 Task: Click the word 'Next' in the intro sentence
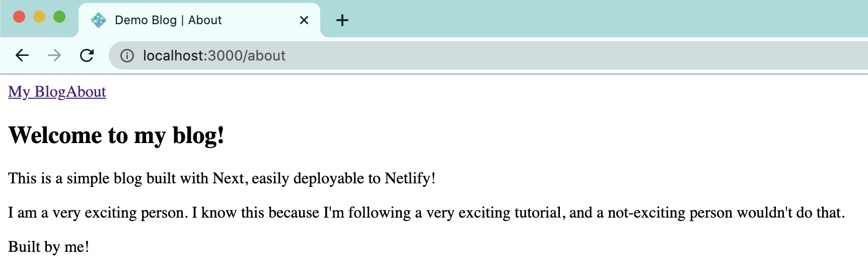click(x=228, y=178)
